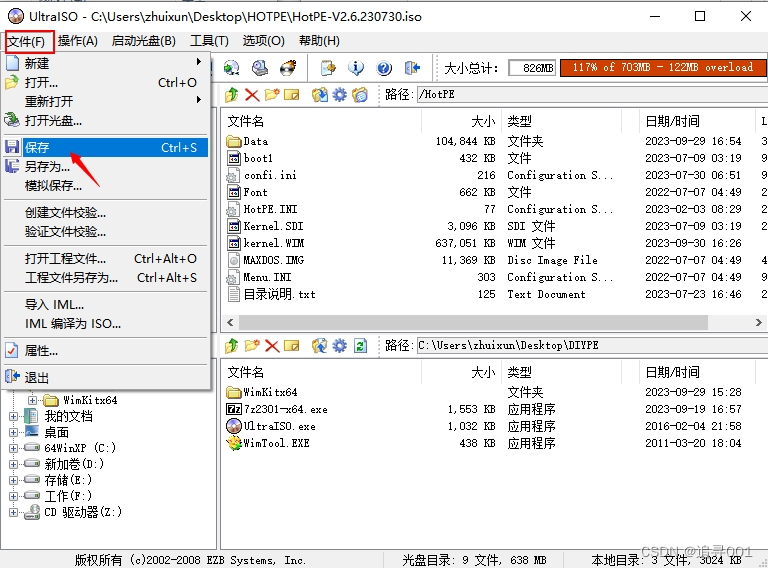The height and width of the screenshot is (568, 768).
Task: Click the gear icon in local pane toolbar
Action: pyautogui.click(x=339, y=346)
